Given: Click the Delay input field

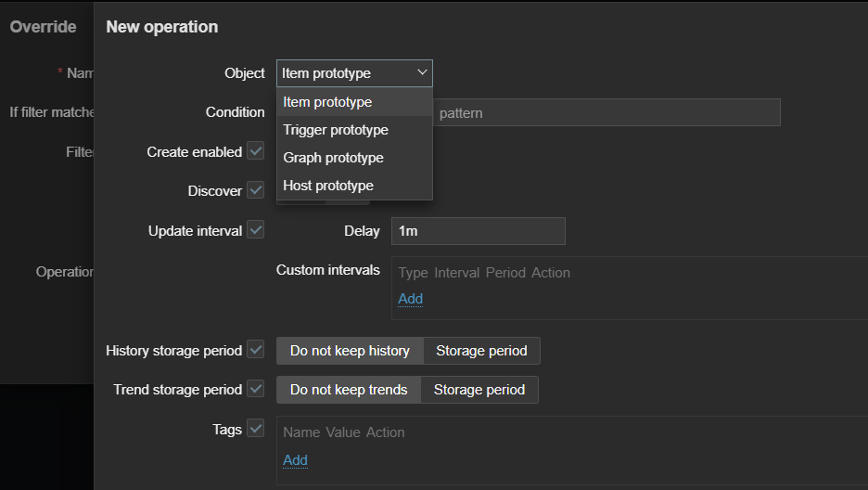Looking at the screenshot, I should point(478,231).
